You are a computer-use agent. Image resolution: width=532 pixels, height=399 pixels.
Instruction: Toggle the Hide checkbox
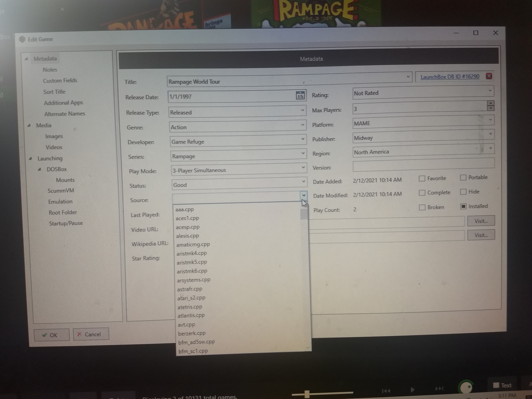coord(463,192)
